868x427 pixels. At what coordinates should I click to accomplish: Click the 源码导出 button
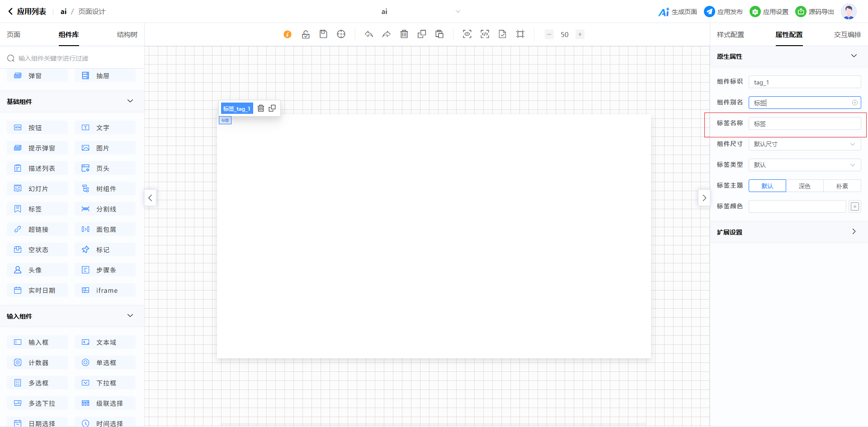point(815,12)
